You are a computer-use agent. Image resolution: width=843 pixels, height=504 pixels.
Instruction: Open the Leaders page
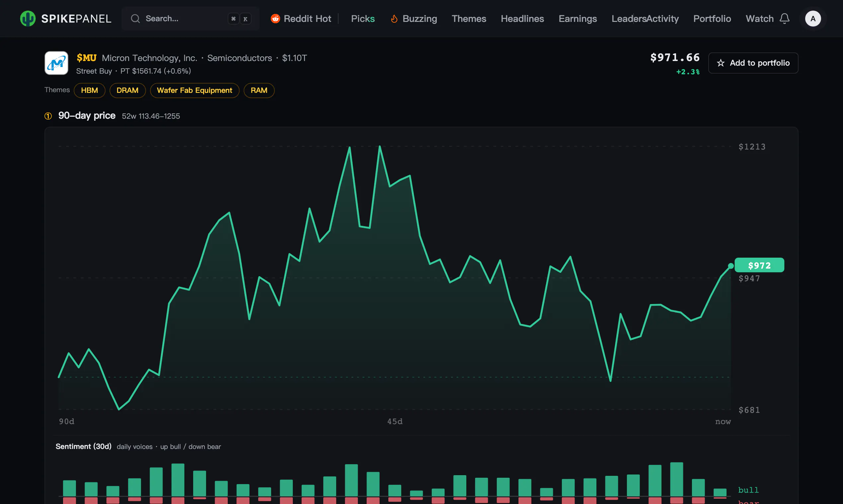[629, 19]
